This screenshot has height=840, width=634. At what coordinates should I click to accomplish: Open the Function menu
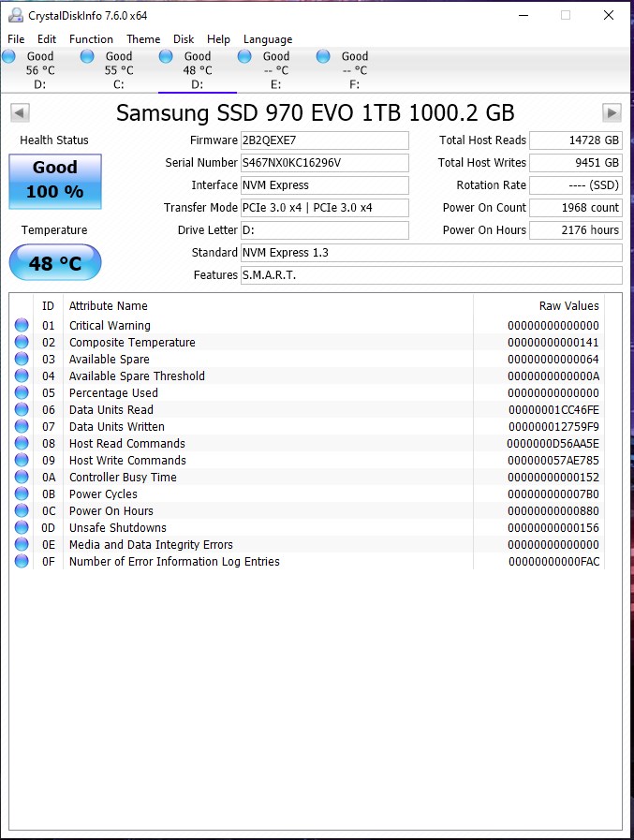point(91,39)
